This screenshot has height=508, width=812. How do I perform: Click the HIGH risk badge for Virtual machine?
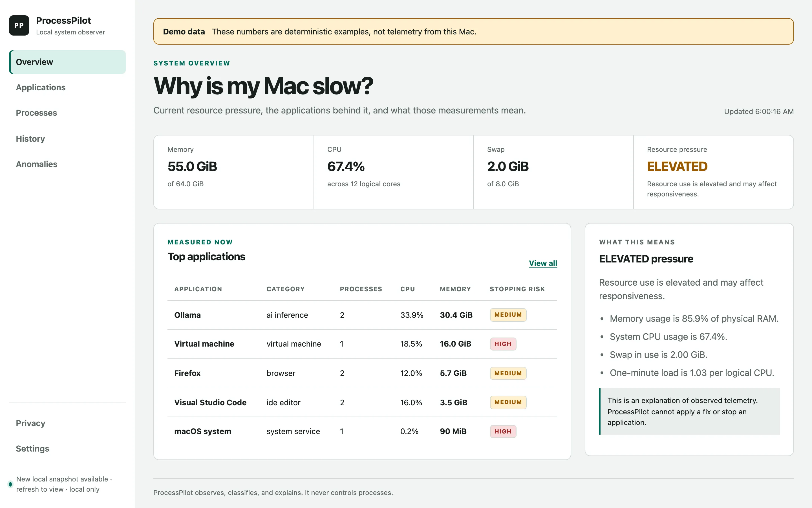pyautogui.click(x=503, y=344)
